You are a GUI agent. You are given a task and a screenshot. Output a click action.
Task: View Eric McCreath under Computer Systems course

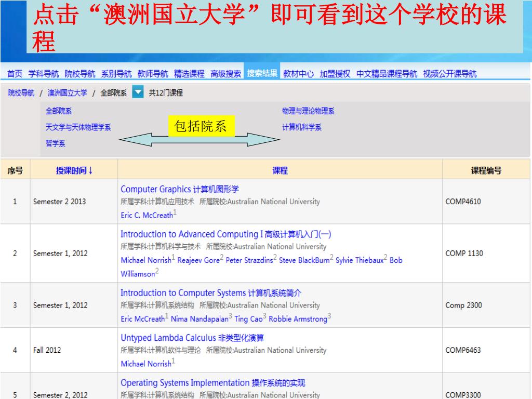143,319
